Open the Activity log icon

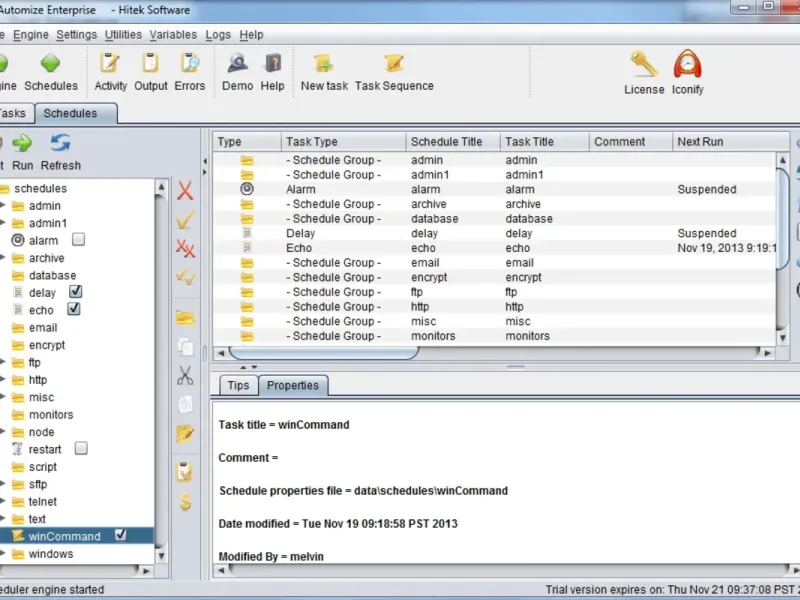pyautogui.click(x=110, y=64)
